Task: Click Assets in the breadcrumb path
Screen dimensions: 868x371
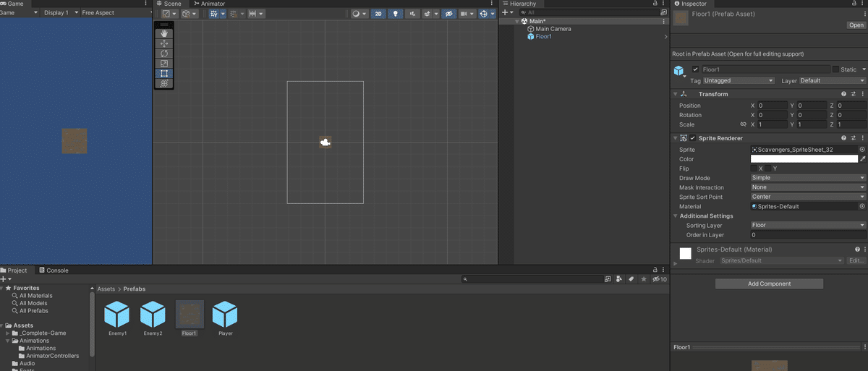Action: pyautogui.click(x=106, y=289)
